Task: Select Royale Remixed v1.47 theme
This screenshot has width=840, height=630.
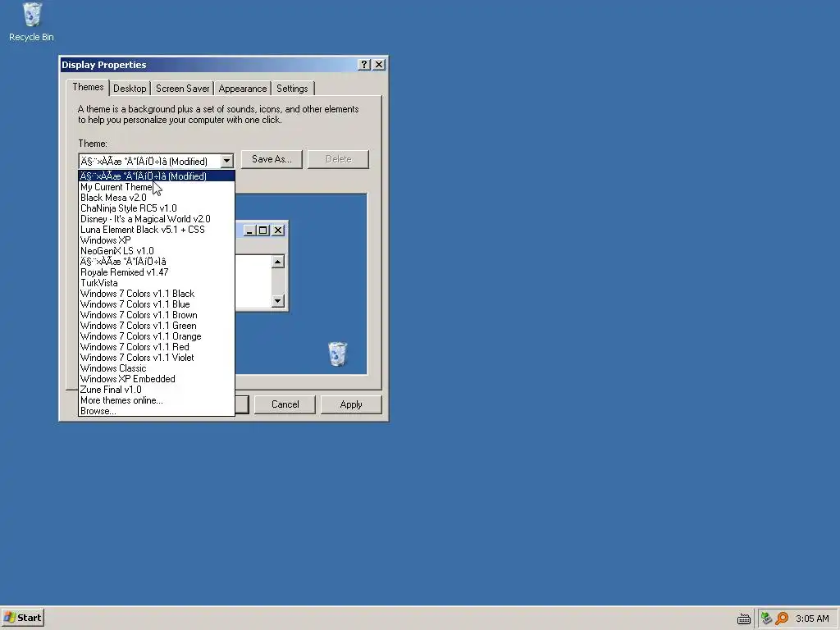Action: tap(157, 272)
